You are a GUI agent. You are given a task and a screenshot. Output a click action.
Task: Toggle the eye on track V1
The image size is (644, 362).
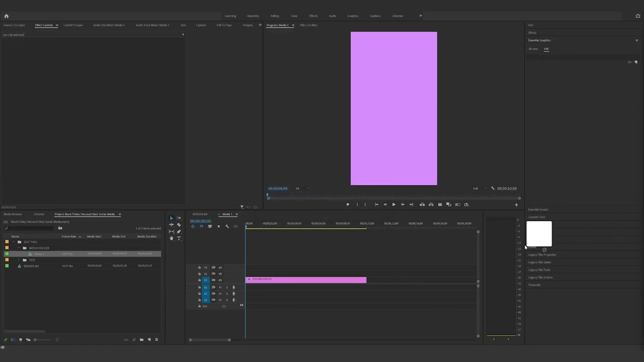[220, 280]
